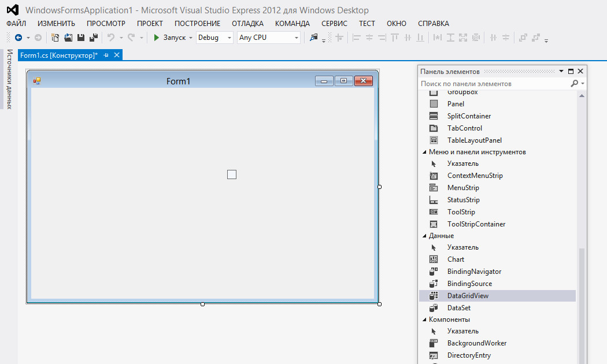Screen dimensions: 607x364
Task: Start debugging with green Запуск button
Action: pos(169,38)
